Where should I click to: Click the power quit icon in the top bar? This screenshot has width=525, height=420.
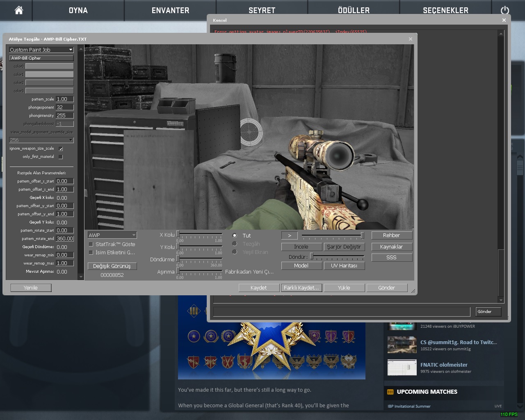coord(505,10)
